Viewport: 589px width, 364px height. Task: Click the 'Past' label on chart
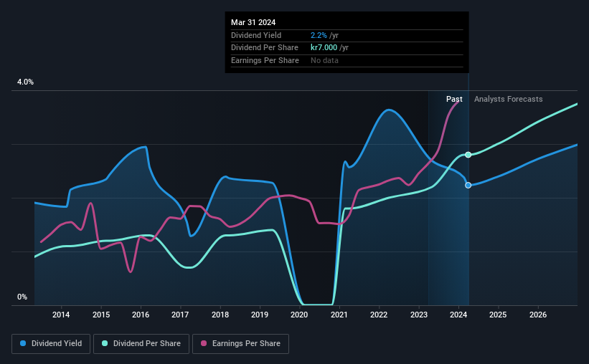(454, 99)
